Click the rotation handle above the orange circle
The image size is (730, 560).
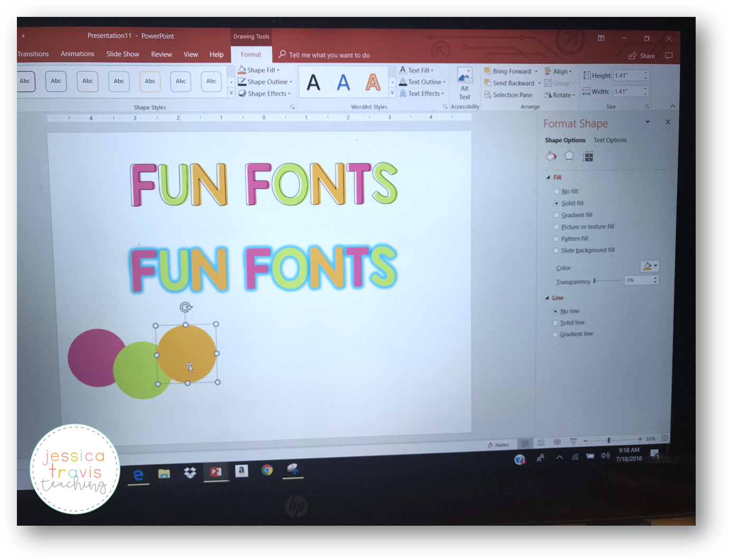tap(185, 307)
